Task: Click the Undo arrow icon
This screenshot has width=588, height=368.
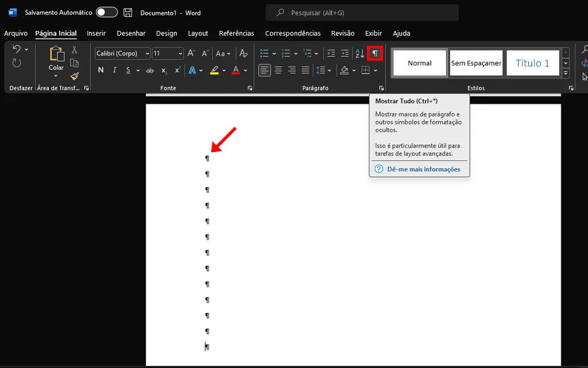Action: click(x=17, y=50)
